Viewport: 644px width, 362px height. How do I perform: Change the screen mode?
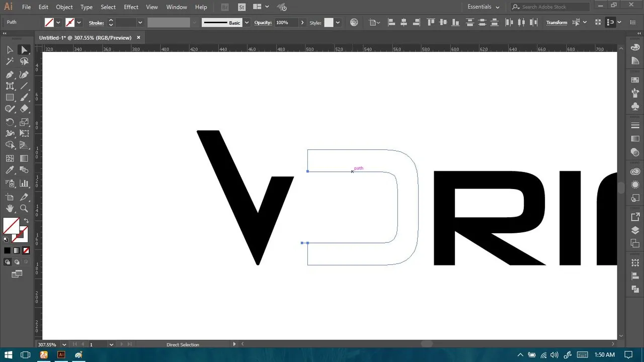pyautogui.click(x=17, y=274)
